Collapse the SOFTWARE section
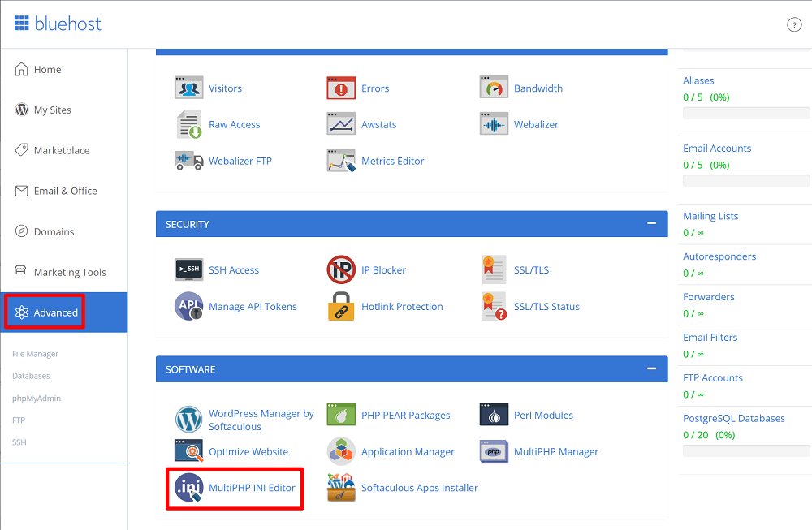 click(x=651, y=368)
